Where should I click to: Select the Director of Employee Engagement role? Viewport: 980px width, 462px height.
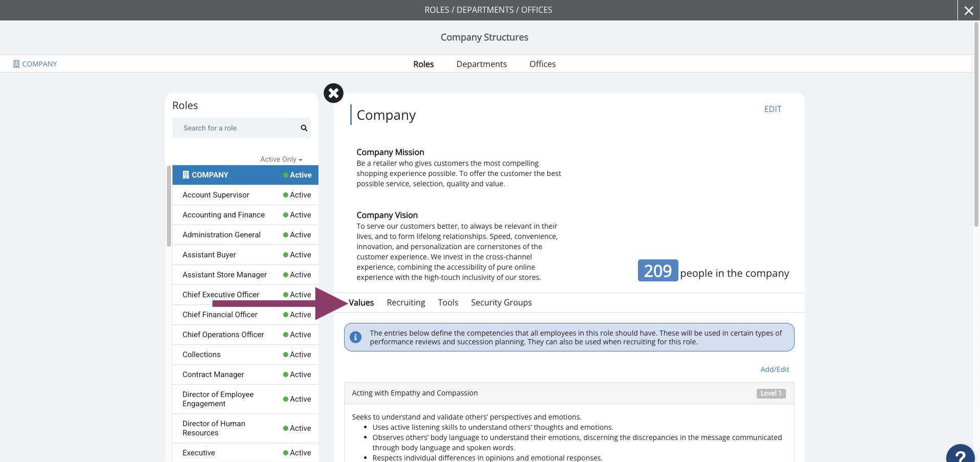pos(245,399)
